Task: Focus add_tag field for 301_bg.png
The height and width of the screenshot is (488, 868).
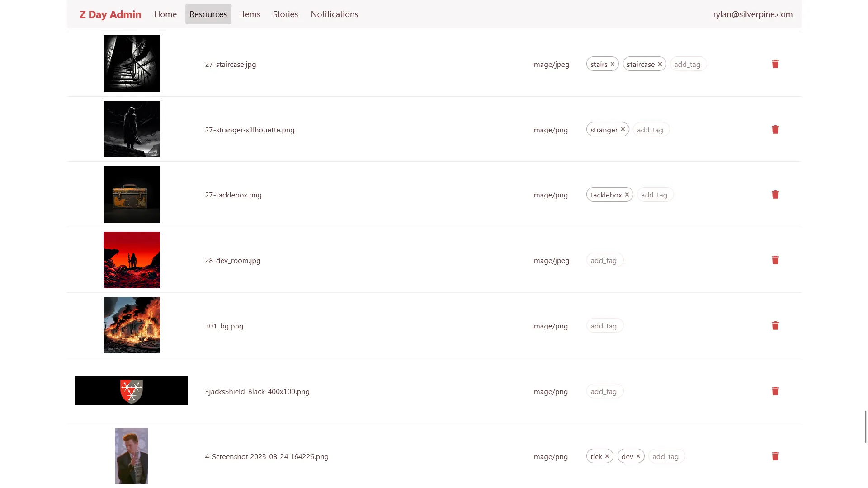Action: [604, 326]
